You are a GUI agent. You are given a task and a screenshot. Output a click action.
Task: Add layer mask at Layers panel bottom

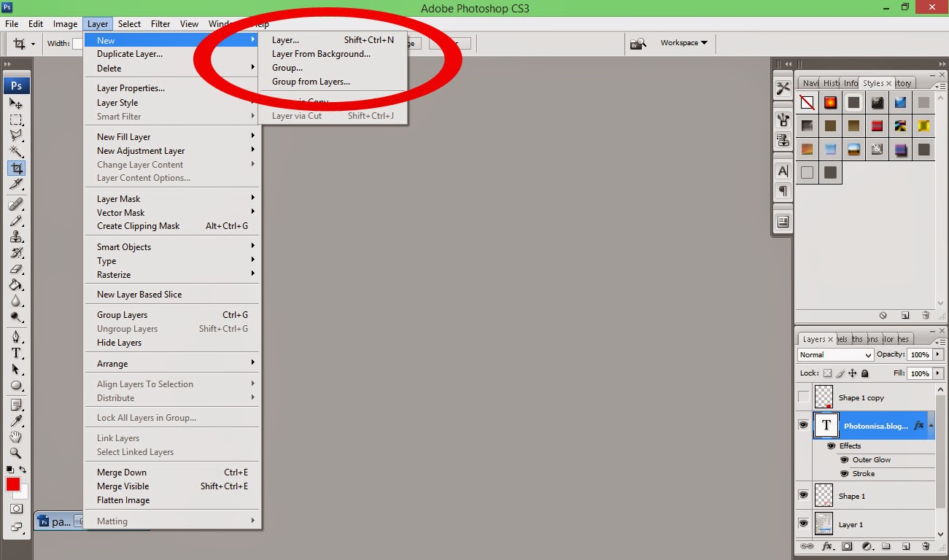[847, 546]
